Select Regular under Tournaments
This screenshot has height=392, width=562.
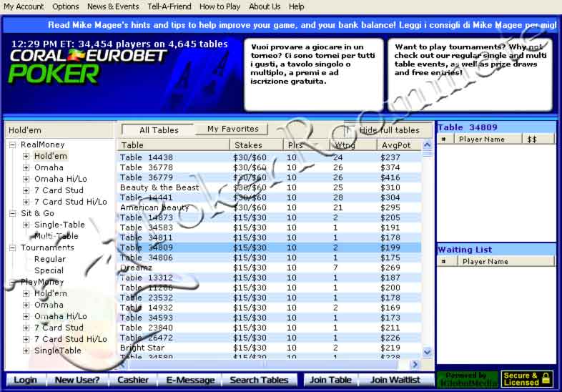(x=50, y=259)
